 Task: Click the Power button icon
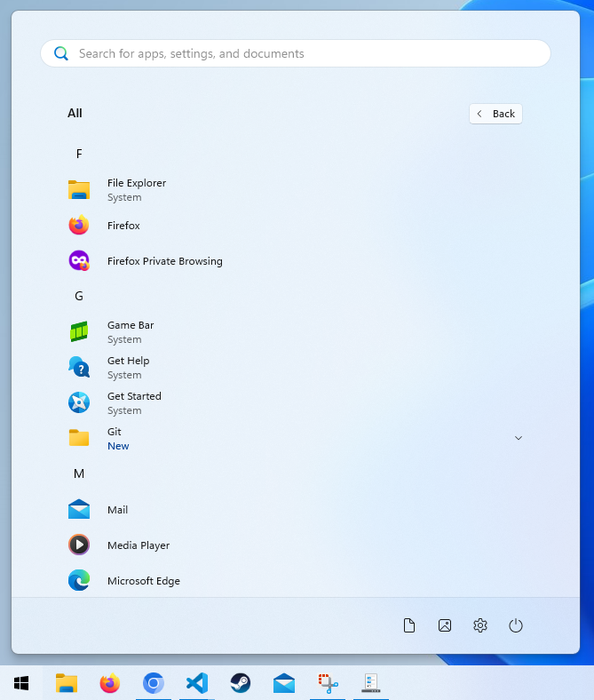point(516,625)
